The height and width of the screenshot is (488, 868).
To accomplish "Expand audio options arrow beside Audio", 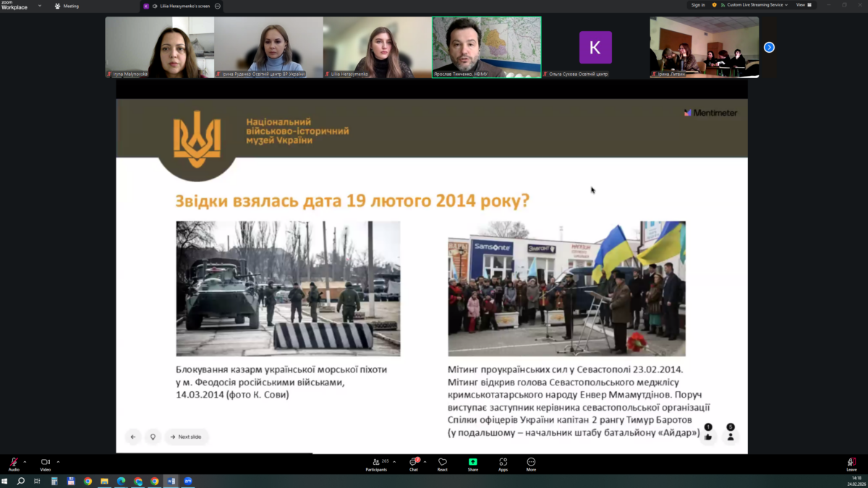I will [25, 461].
